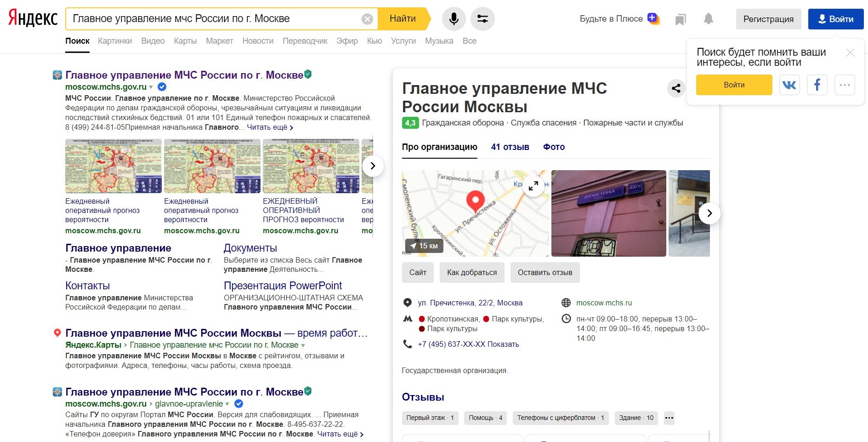Click the yellow Найти search button
868x442 pixels.
point(403,19)
